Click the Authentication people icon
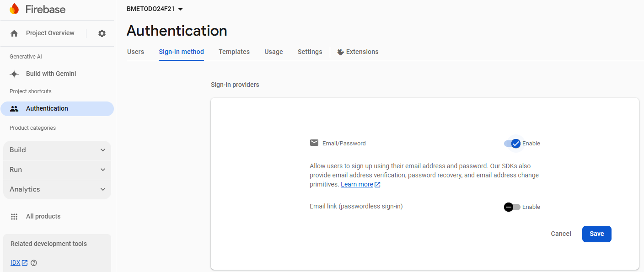644x272 pixels. pos(14,109)
